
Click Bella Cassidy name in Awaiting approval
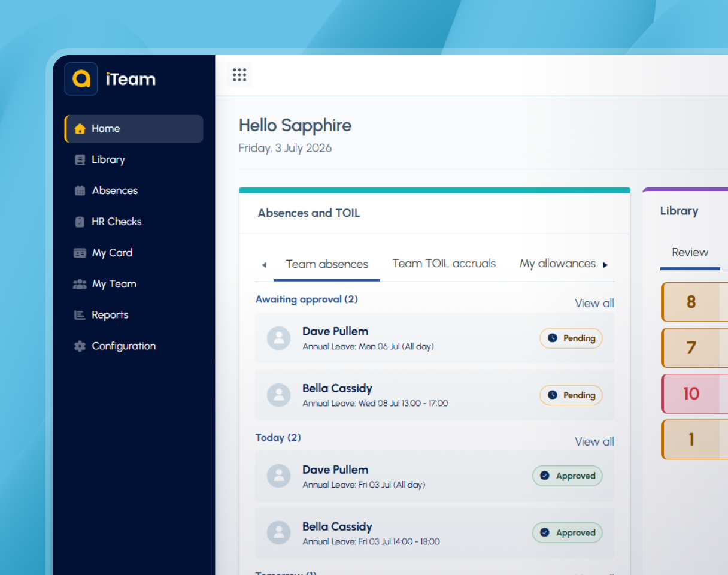(x=337, y=389)
